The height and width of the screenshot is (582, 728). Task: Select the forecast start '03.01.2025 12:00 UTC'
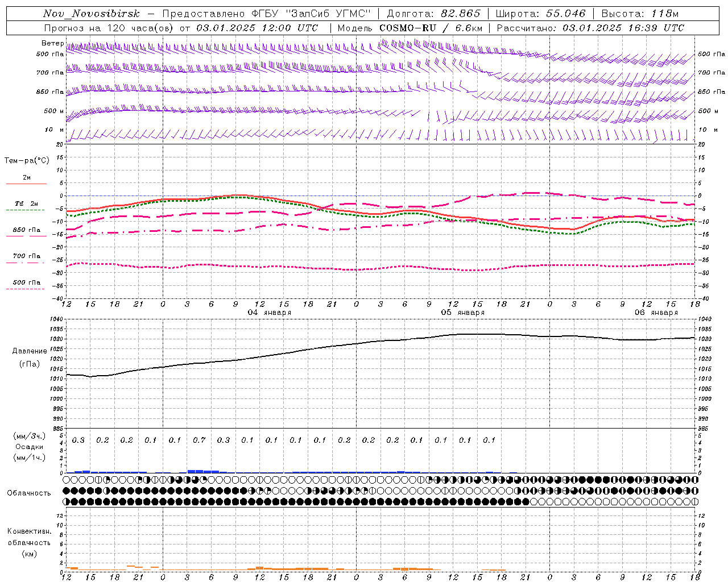pos(257,28)
